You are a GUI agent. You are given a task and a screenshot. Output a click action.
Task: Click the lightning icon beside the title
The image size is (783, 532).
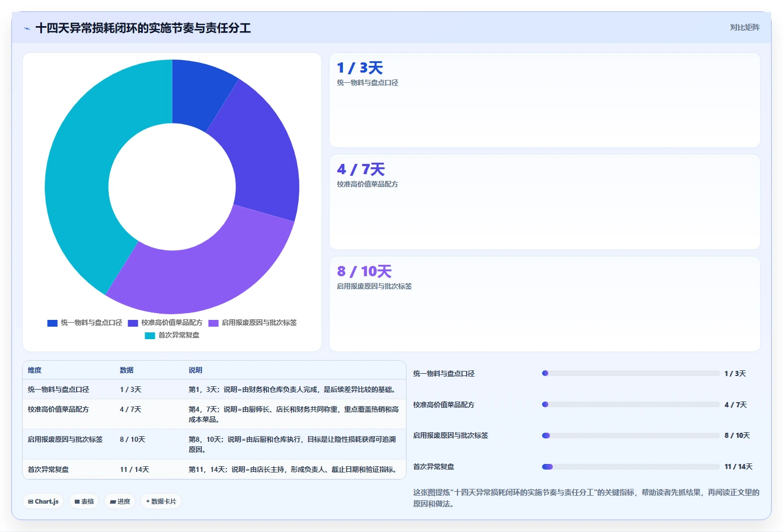coord(27,28)
